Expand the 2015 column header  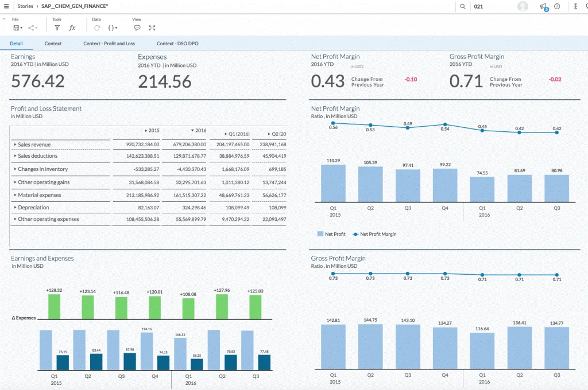145,130
